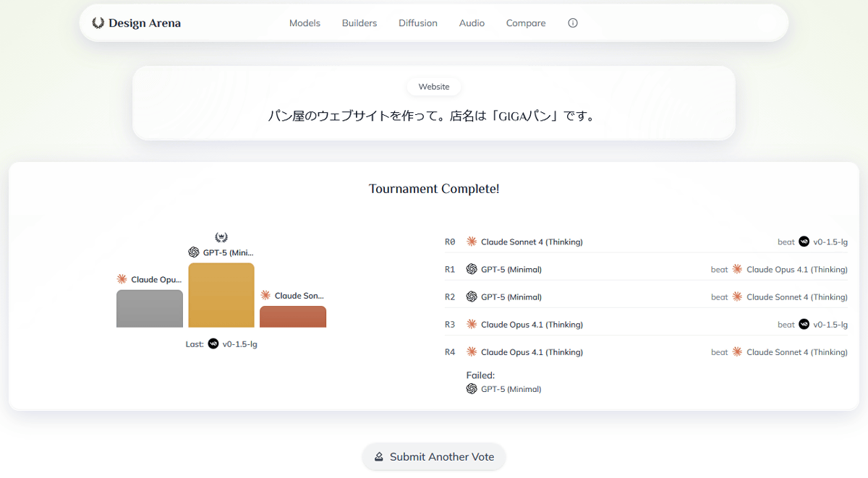Select the gray second-place Claude Opus bar
Viewport: 868px width, 478px height.
pos(150,309)
